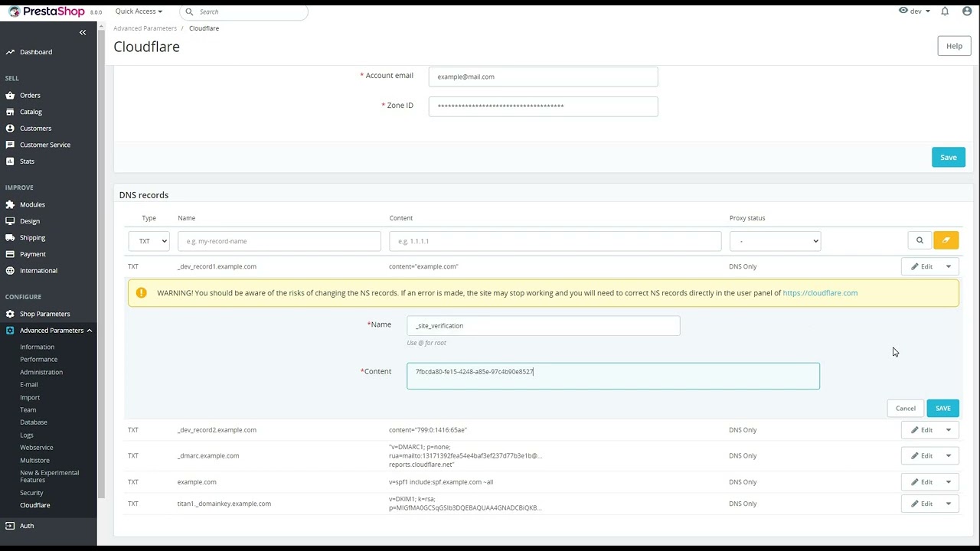This screenshot has width=980, height=551.
Task: Click the content="799:0:1416:65ae" cell
Action: (x=427, y=430)
